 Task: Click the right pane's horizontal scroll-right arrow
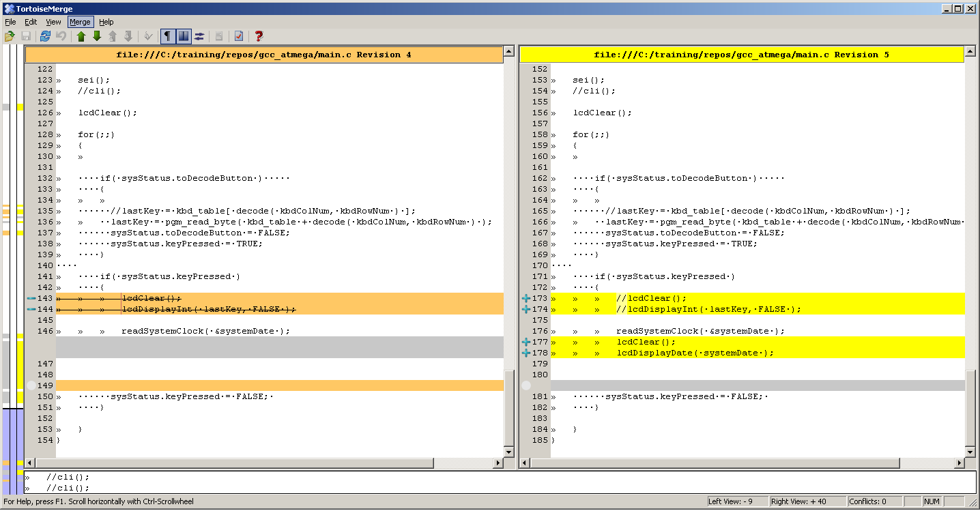click(x=960, y=463)
